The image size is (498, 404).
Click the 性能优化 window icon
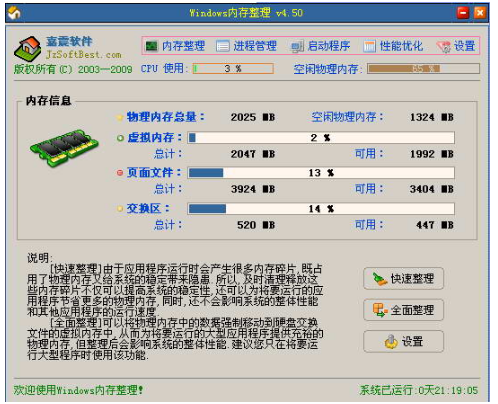[x=369, y=46]
